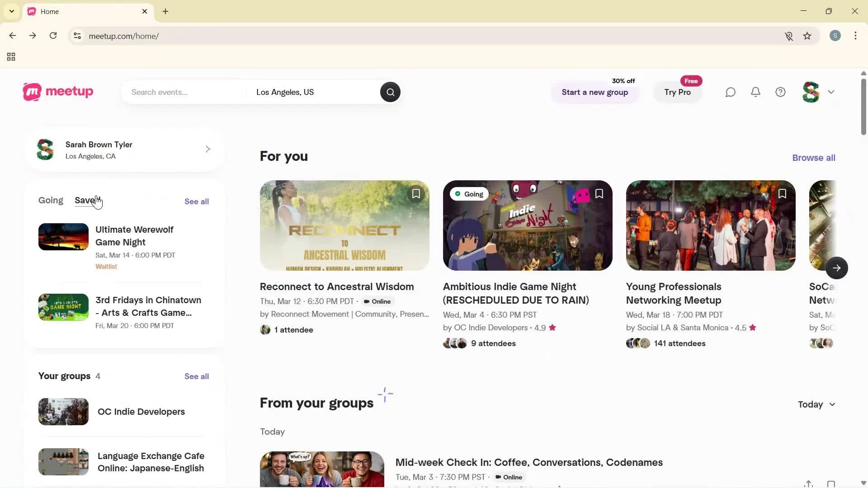Click the carousel next arrow
Screen dimensions: 868x488
(x=837, y=267)
